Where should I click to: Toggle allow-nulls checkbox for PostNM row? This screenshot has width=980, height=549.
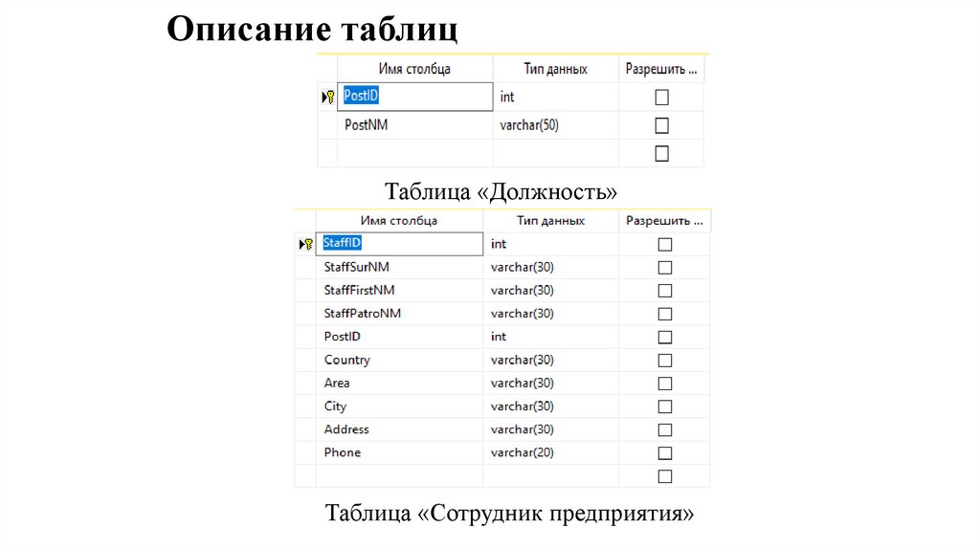pos(662,125)
